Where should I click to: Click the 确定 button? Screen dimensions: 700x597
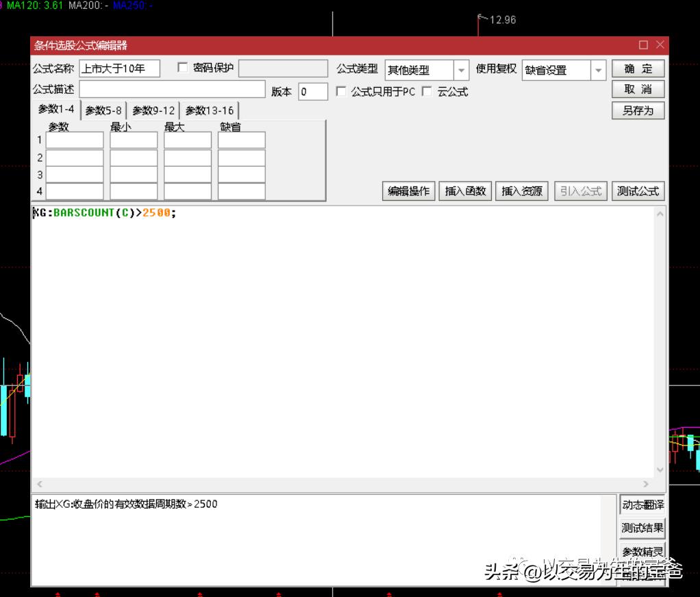[x=638, y=69]
